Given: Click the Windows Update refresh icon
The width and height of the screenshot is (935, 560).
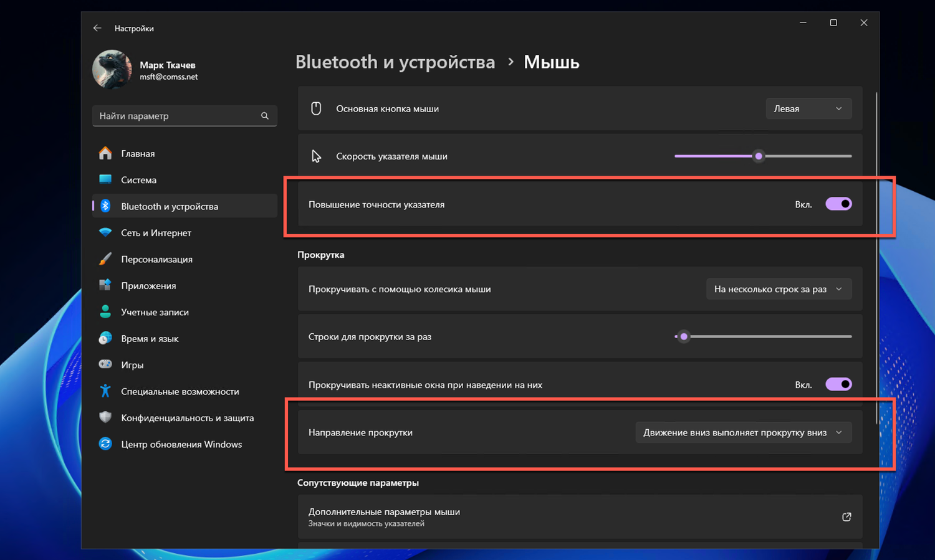Looking at the screenshot, I should pyautogui.click(x=105, y=444).
